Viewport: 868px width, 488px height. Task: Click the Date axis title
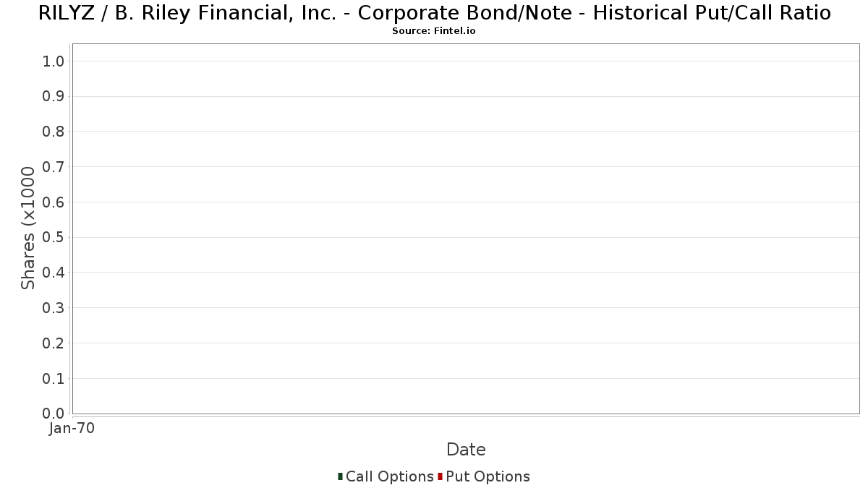pyautogui.click(x=466, y=450)
